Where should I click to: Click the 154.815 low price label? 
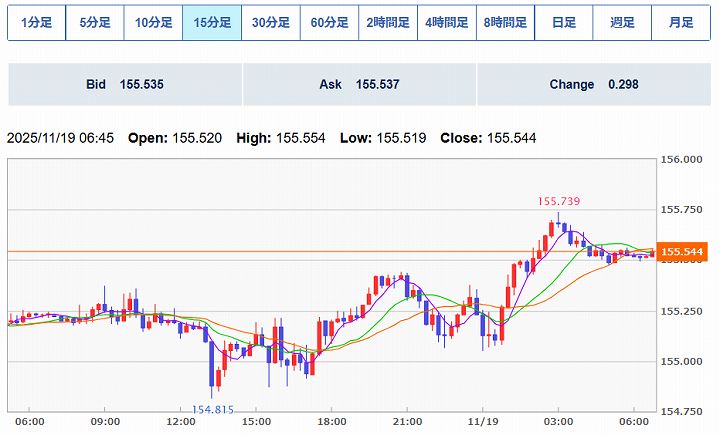(x=212, y=409)
